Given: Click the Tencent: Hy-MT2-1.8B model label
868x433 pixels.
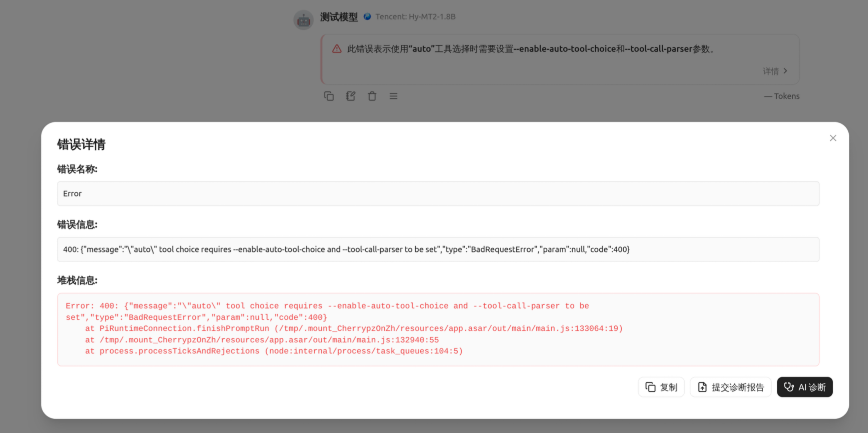Looking at the screenshot, I should click(415, 16).
